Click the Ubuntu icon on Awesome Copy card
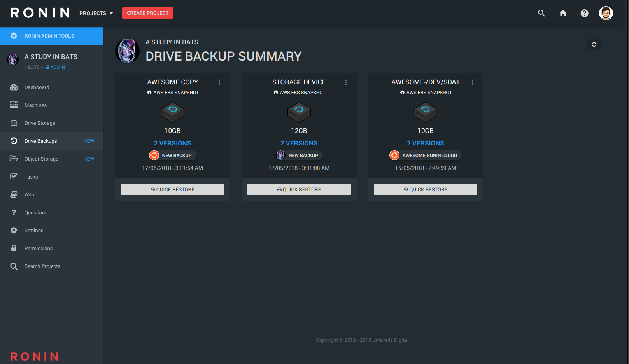Screen dimensions: 629x364 pyautogui.click(x=154, y=155)
